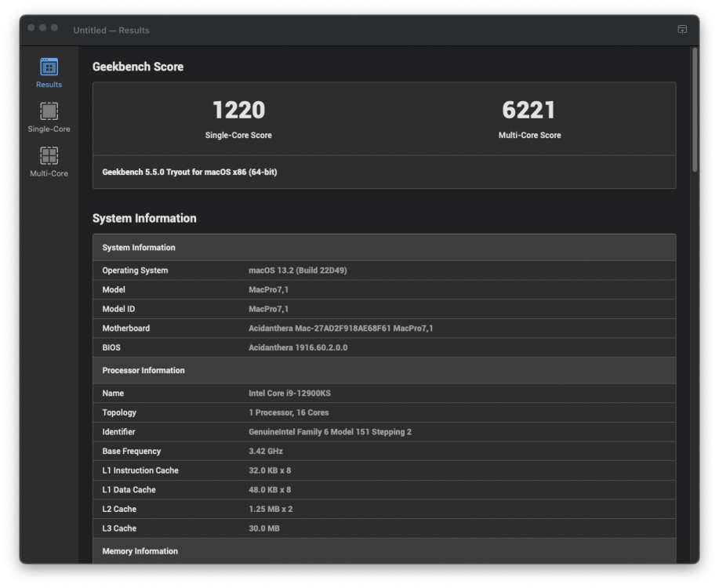Select the single-core score 1220
The image size is (719, 588).
pyautogui.click(x=239, y=110)
